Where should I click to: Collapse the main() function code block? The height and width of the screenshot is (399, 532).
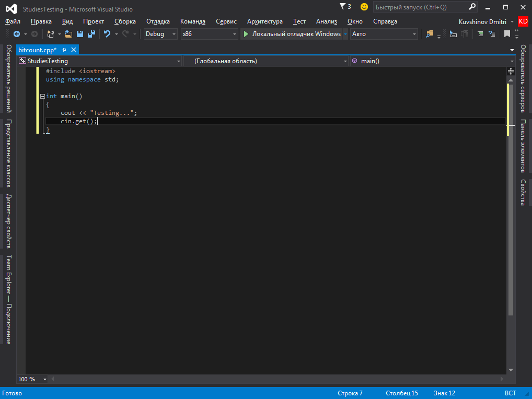(42, 96)
